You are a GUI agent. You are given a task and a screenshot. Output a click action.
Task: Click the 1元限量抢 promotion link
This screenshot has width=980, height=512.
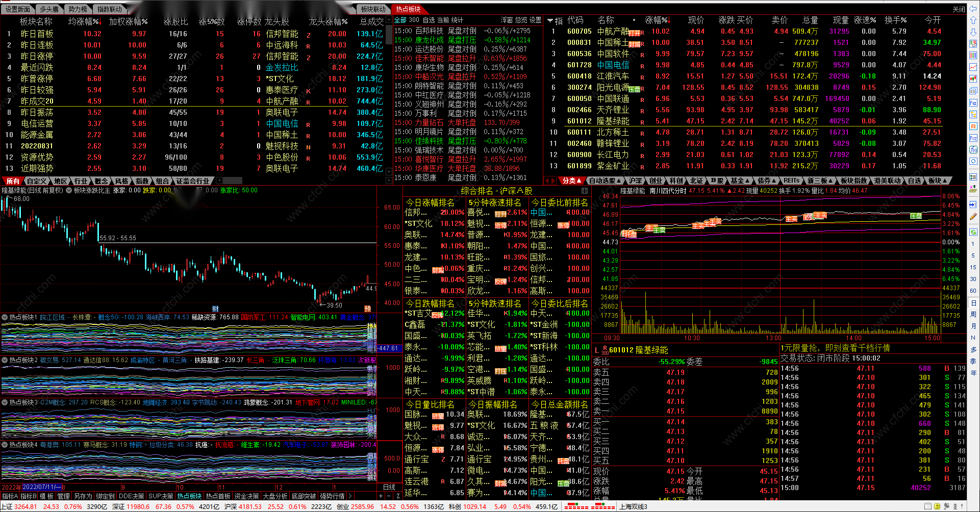coord(835,348)
